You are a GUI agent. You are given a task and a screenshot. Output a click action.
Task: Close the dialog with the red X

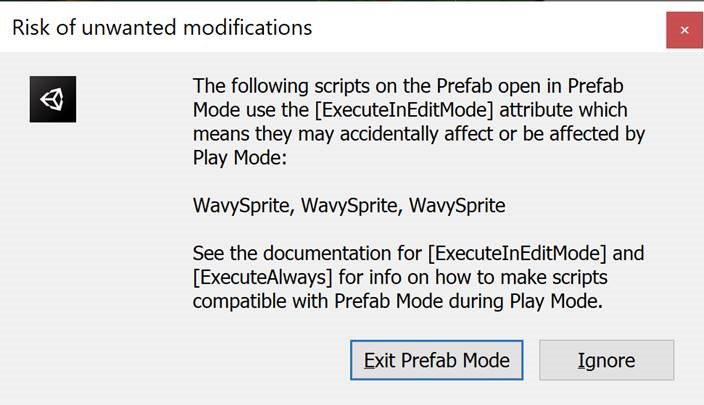(684, 30)
